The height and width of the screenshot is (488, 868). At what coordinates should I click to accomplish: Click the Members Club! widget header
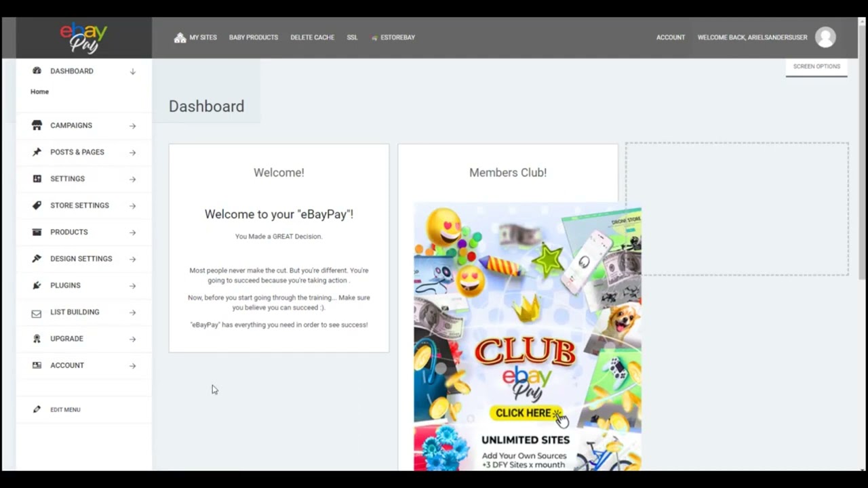pyautogui.click(x=508, y=172)
